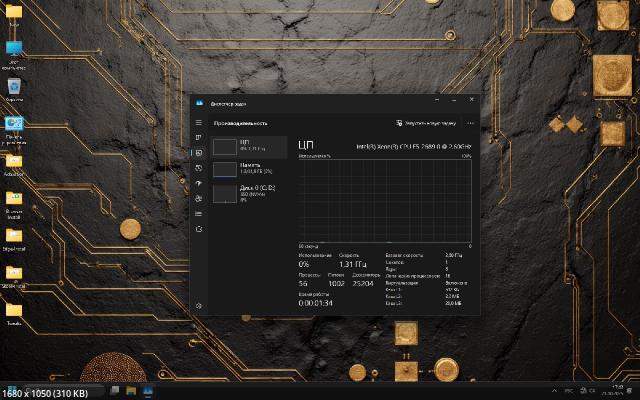Click the taskbar clock

pyautogui.click(x=613, y=389)
